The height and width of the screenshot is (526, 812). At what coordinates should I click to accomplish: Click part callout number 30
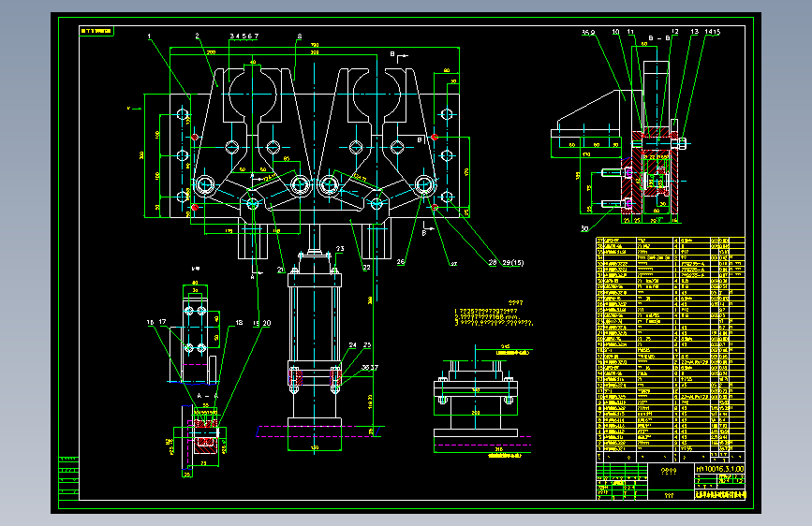tap(584, 228)
